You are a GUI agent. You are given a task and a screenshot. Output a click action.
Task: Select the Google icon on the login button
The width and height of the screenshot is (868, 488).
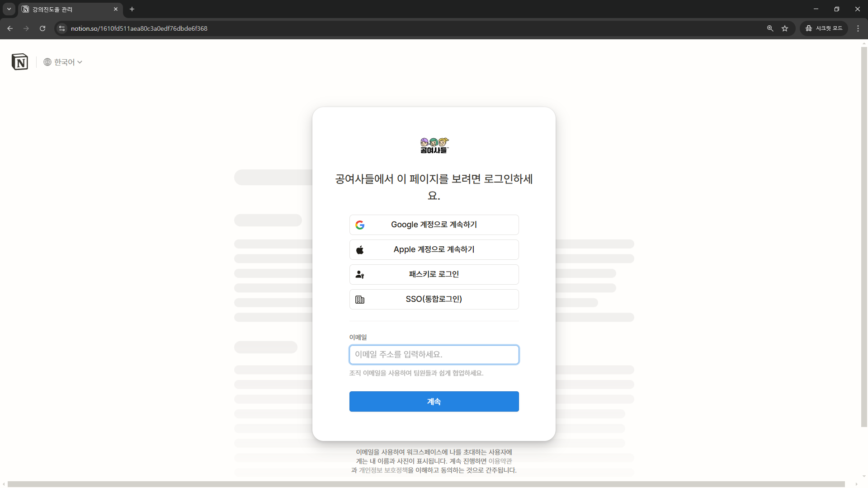(x=360, y=225)
